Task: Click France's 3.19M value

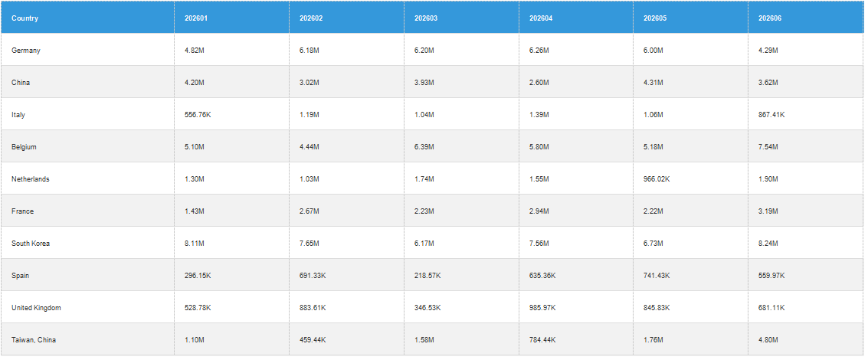Action: 768,211
